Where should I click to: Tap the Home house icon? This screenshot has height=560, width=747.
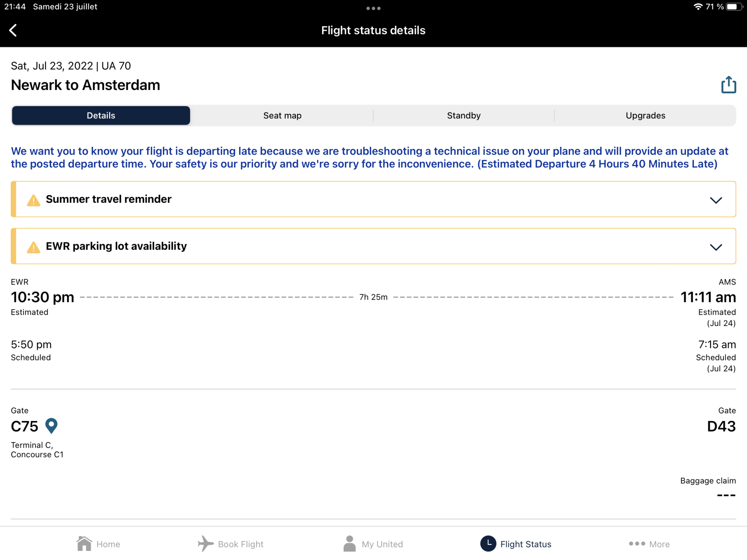pyautogui.click(x=84, y=544)
